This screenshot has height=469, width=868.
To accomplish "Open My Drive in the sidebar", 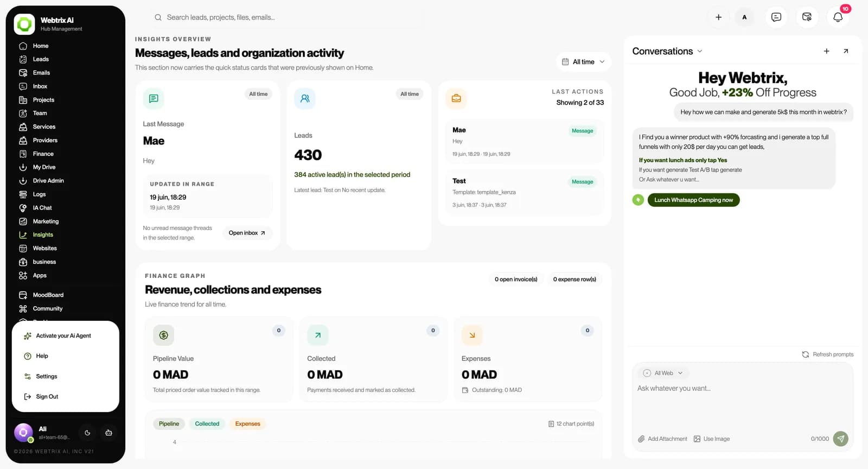I will tap(44, 167).
